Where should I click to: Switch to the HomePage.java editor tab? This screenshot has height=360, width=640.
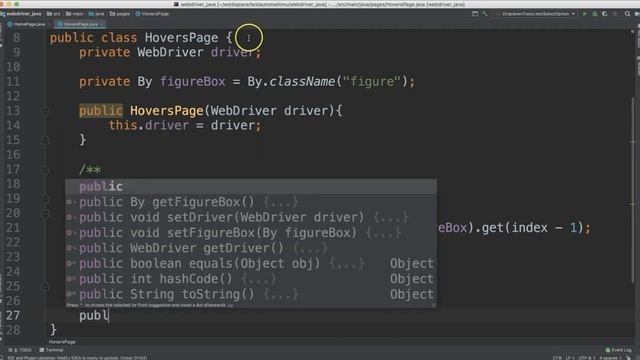26,24
